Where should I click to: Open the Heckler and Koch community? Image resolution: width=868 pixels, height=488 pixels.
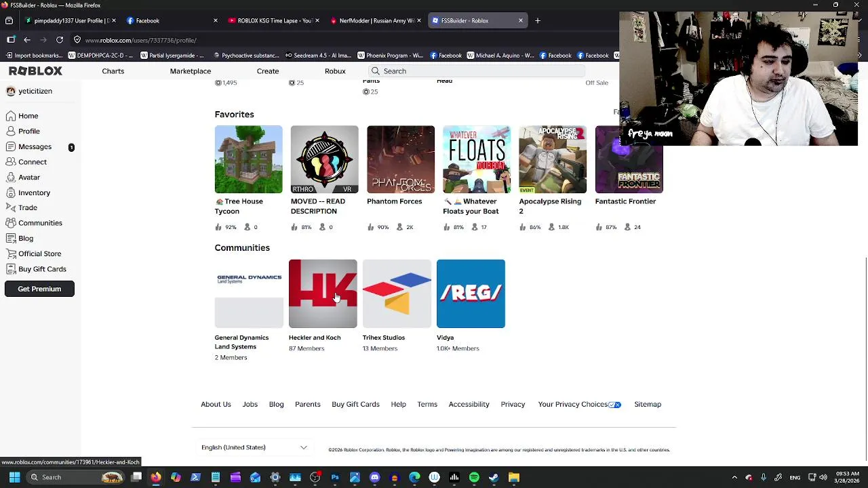click(x=323, y=293)
